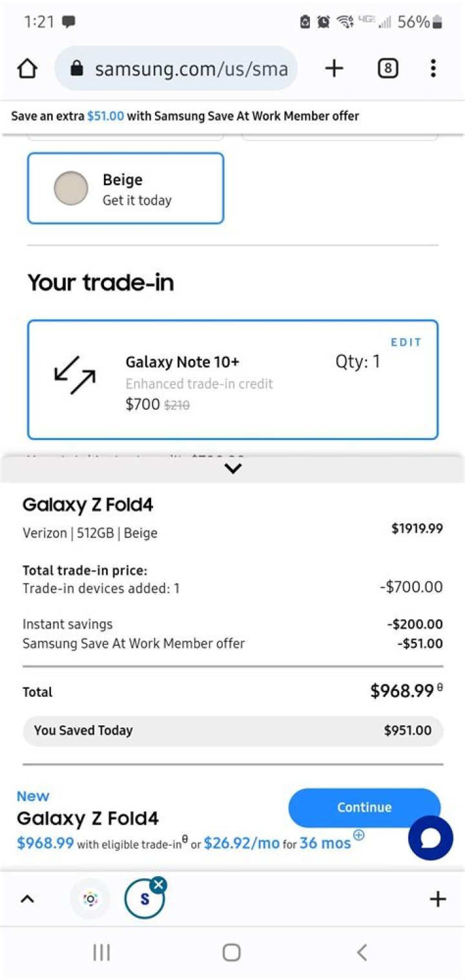
Task: Click the padlock security icon
Action: tap(78, 68)
